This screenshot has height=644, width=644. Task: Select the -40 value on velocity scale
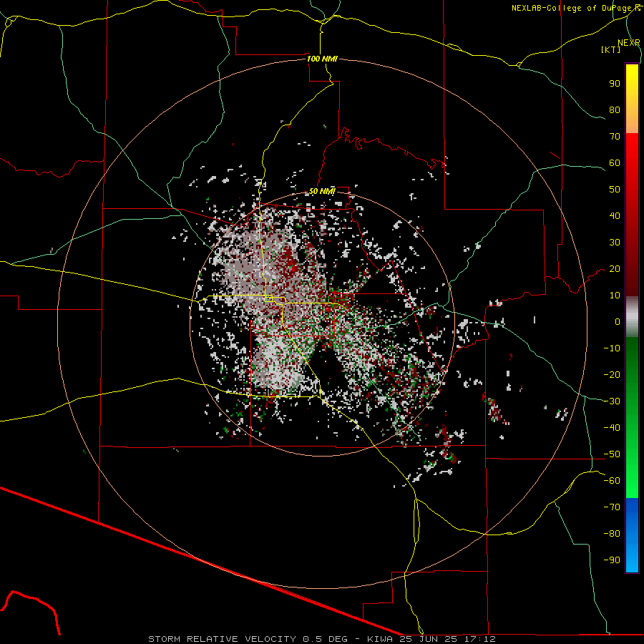[x=612, y=428]
